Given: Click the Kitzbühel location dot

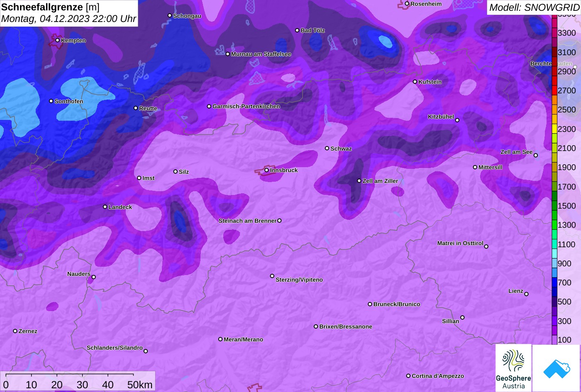Looking at the screenshot, I should tap(457, 120).
